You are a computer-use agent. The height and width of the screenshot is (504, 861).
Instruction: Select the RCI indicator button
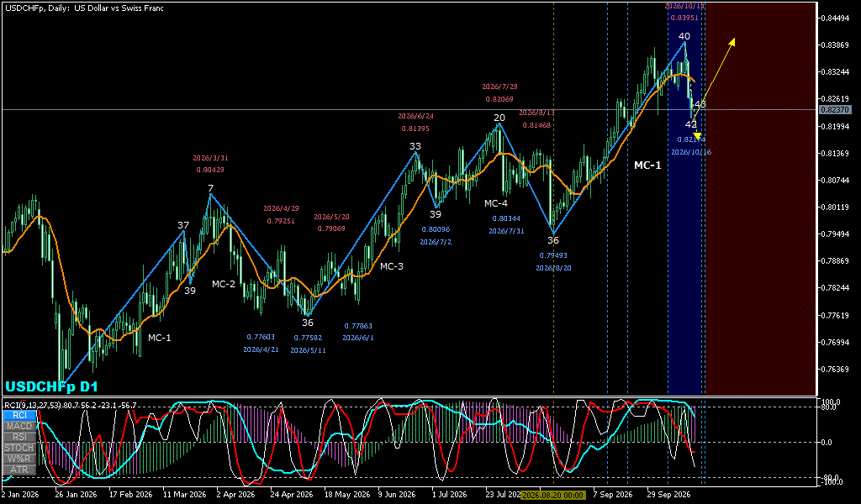coord(19,415)
